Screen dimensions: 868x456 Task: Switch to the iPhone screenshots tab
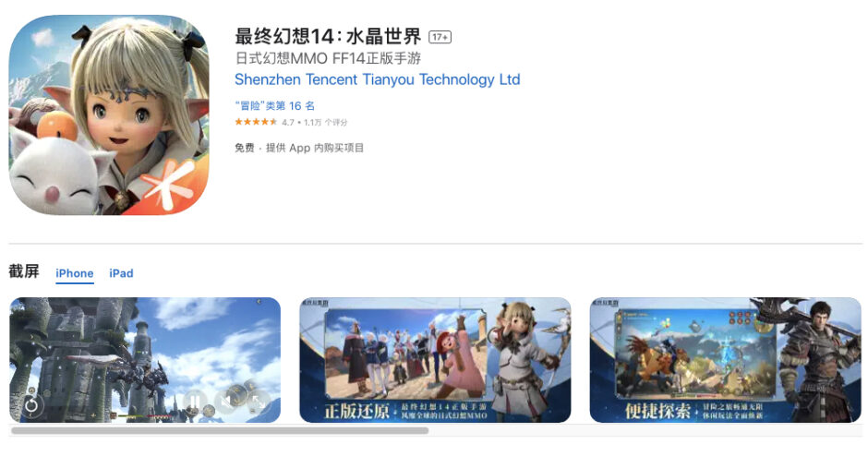(x=74, y=273)
